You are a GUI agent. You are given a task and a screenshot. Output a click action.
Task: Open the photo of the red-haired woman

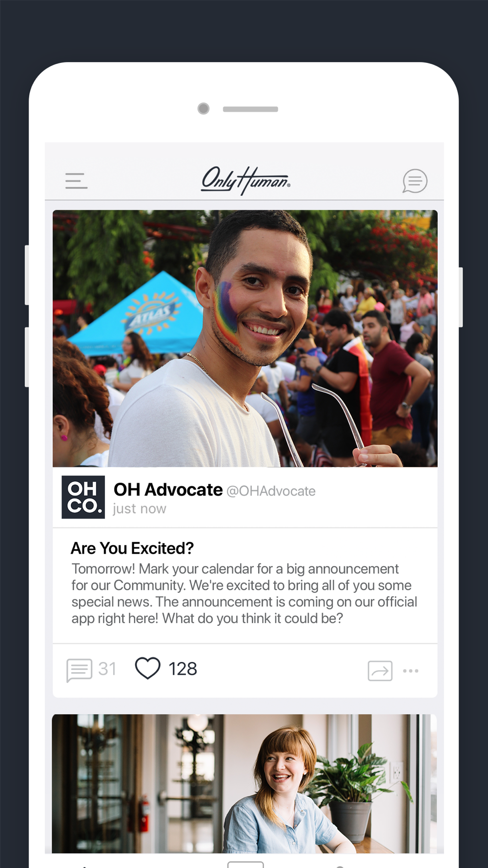coord(244,784)
